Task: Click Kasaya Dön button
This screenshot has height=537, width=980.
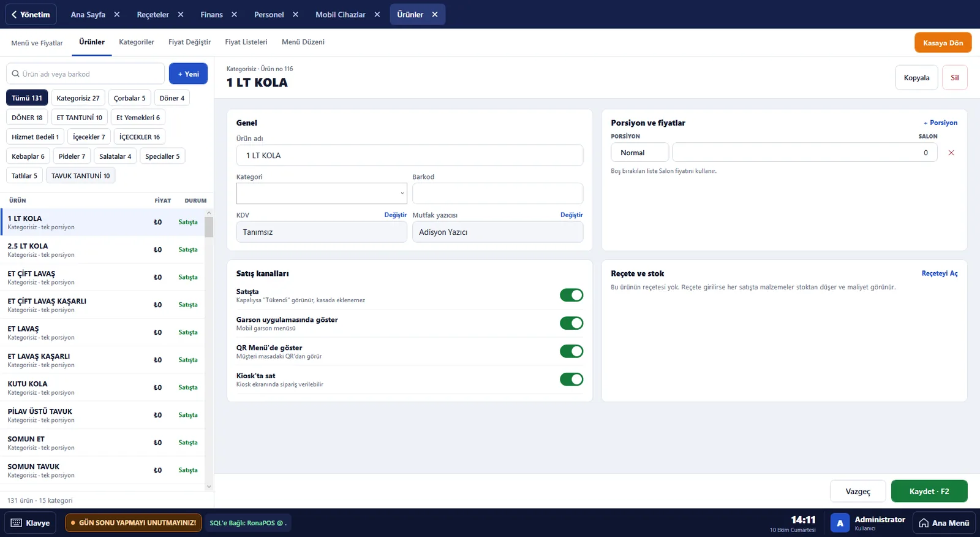Action: click(x=943, y=43)
